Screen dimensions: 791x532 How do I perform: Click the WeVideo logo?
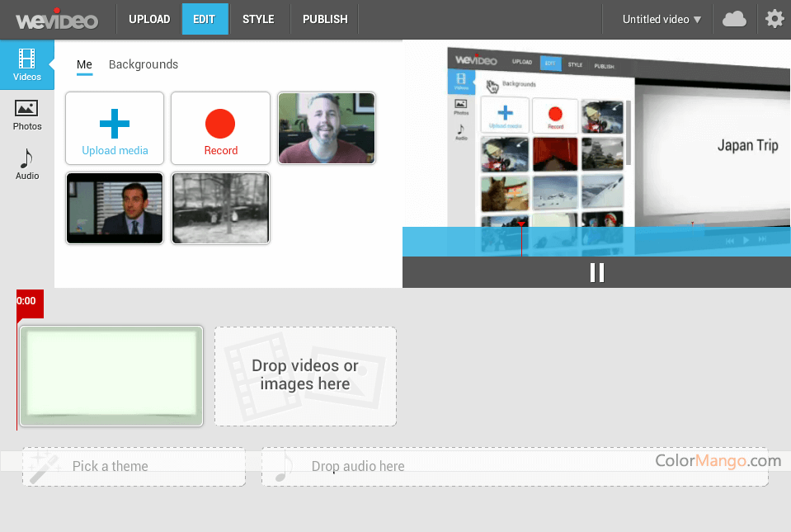coord(56,19)
